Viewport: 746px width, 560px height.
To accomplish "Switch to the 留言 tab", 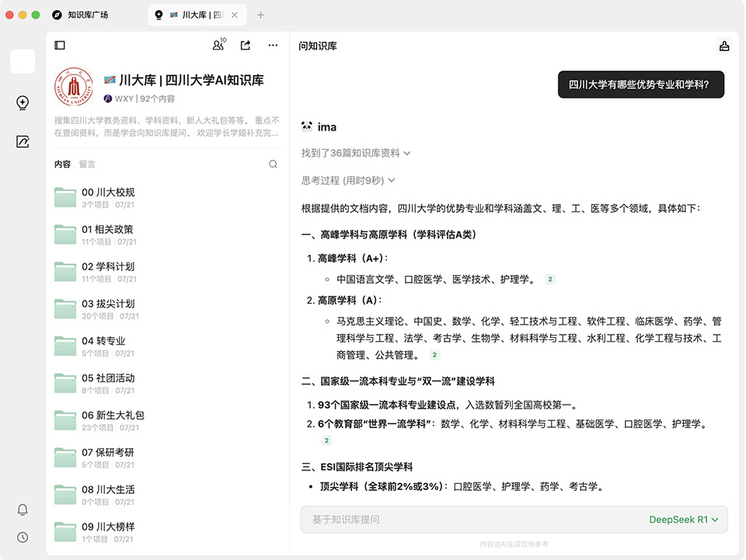I will click(x=87, y=164).
